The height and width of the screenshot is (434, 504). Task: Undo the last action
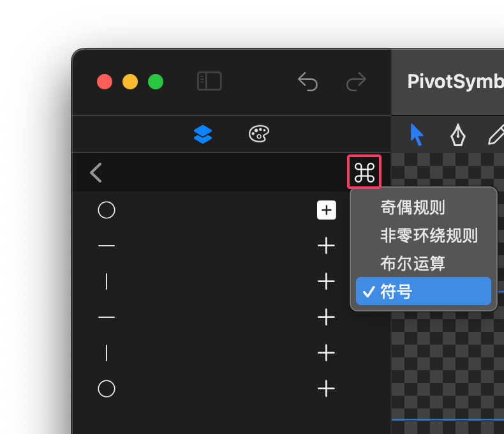[308, 81]
